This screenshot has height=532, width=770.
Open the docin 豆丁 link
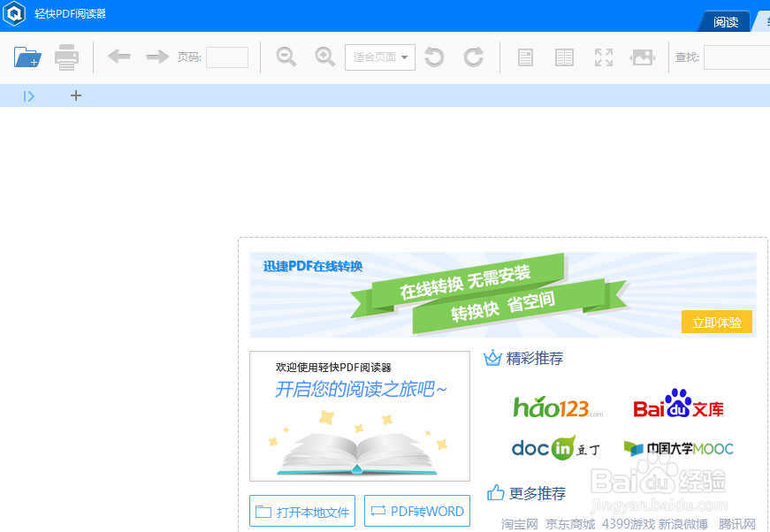coord(555,447)
